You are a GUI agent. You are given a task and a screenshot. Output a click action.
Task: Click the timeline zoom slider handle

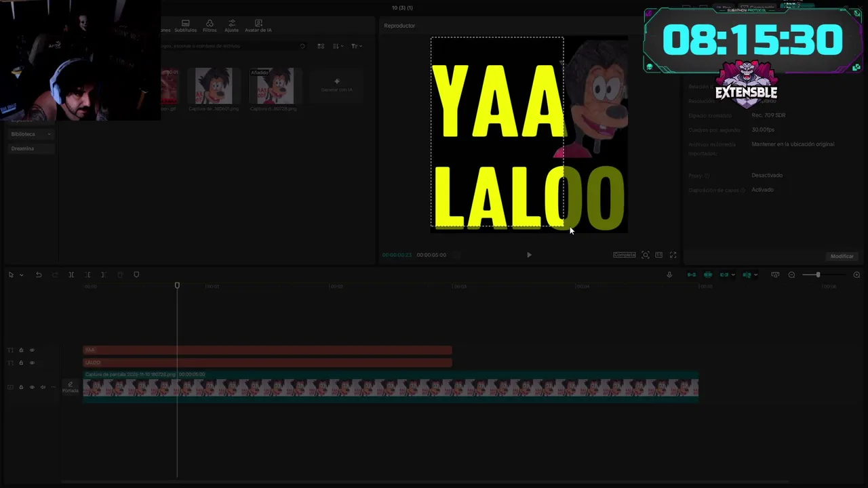818,274
